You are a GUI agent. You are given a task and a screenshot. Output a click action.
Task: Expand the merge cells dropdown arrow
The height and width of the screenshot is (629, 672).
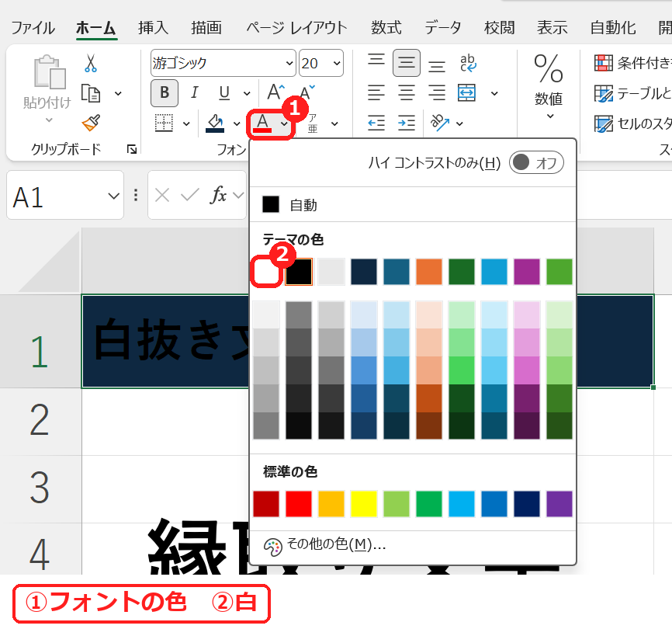point(494,93)
